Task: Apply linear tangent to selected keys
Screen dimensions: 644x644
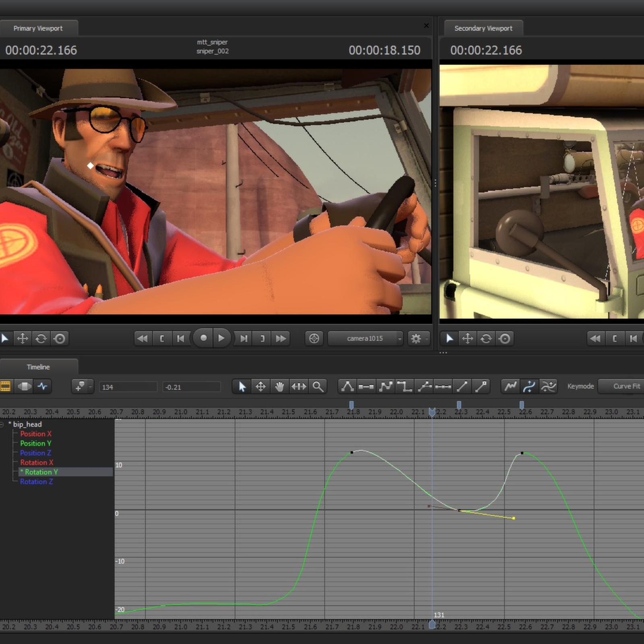Action: tap(386, 386)
